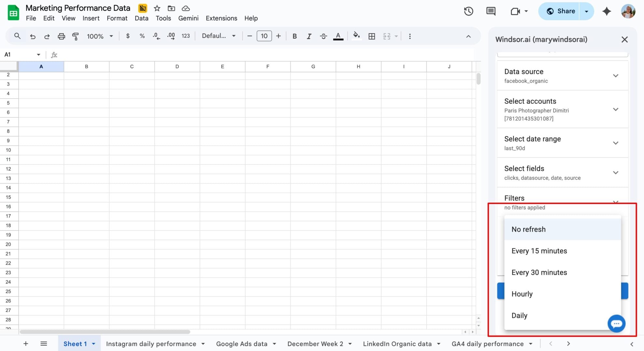Open the Format menu

pos(117,18)
